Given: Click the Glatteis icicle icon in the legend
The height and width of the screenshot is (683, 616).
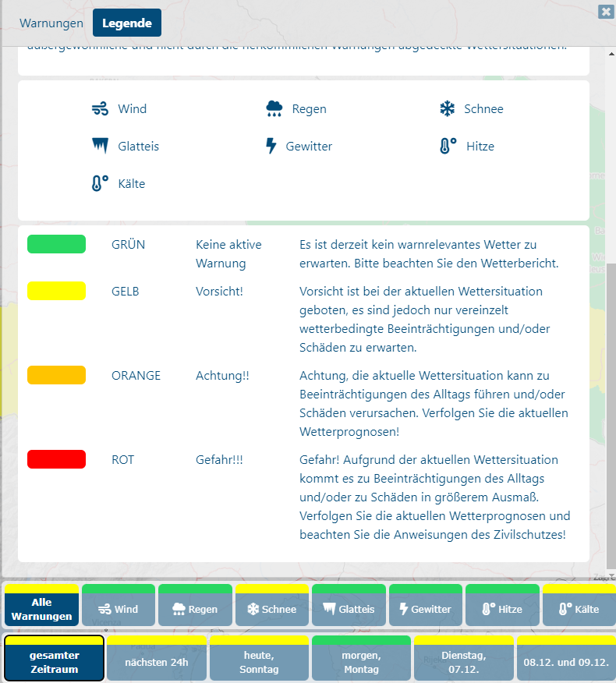Looking at the screenshot, I should click(100, 146).
